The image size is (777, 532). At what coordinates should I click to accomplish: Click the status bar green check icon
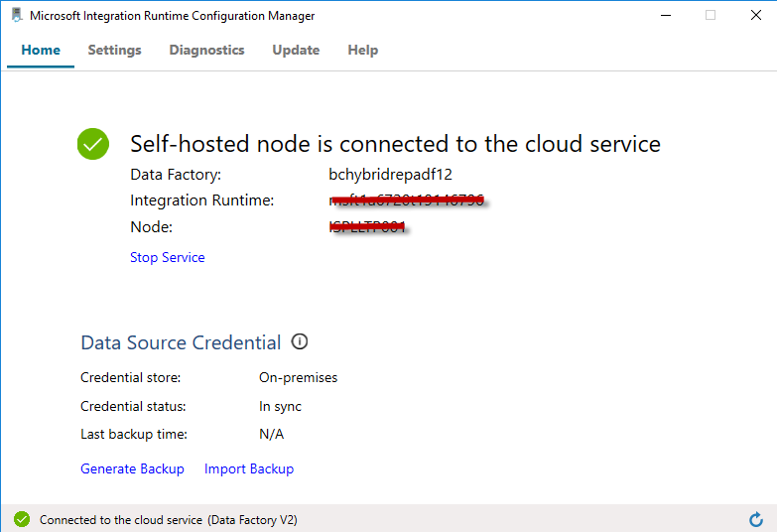tap(22, 519)
